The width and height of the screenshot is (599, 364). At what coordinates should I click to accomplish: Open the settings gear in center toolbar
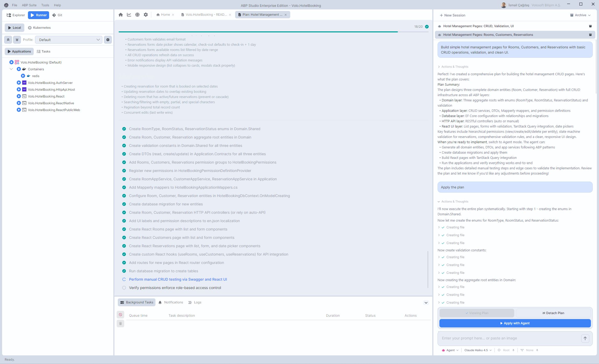[146, 15]
